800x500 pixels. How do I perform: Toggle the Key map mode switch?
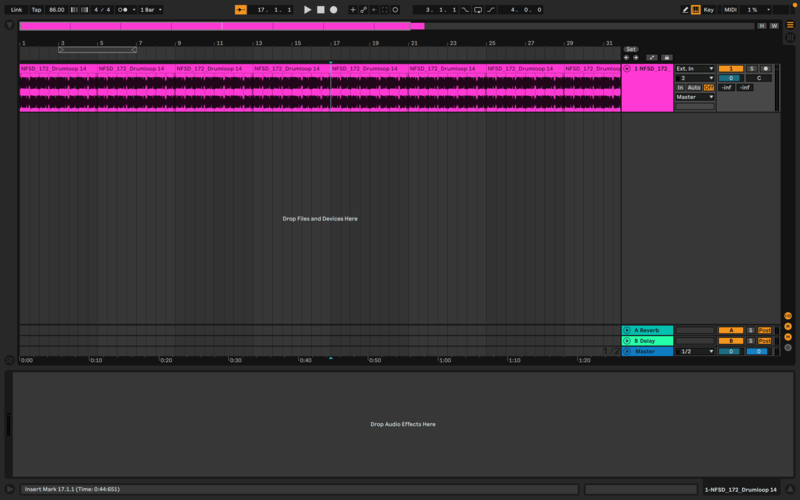pos(708,9)
